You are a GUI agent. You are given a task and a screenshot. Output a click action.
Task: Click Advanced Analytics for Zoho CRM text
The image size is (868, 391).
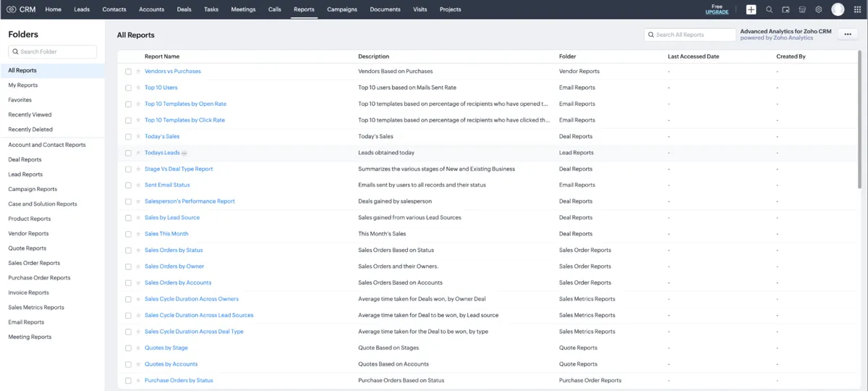pyautogui.click(x=786, y=32)
